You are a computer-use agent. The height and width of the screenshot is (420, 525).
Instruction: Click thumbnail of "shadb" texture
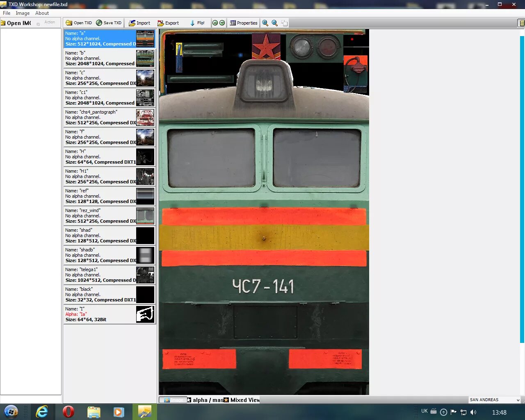click(x=145, y=255)
